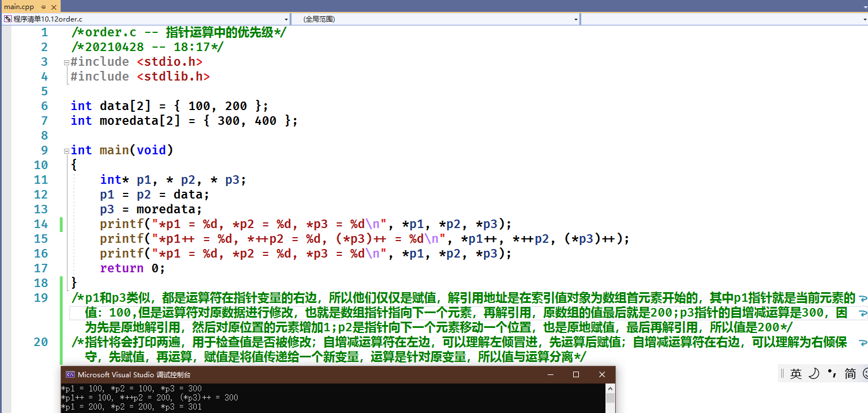This screenshot has height=413, width=868.
Task: Click line number 14 in the margin
Action: 41,224
